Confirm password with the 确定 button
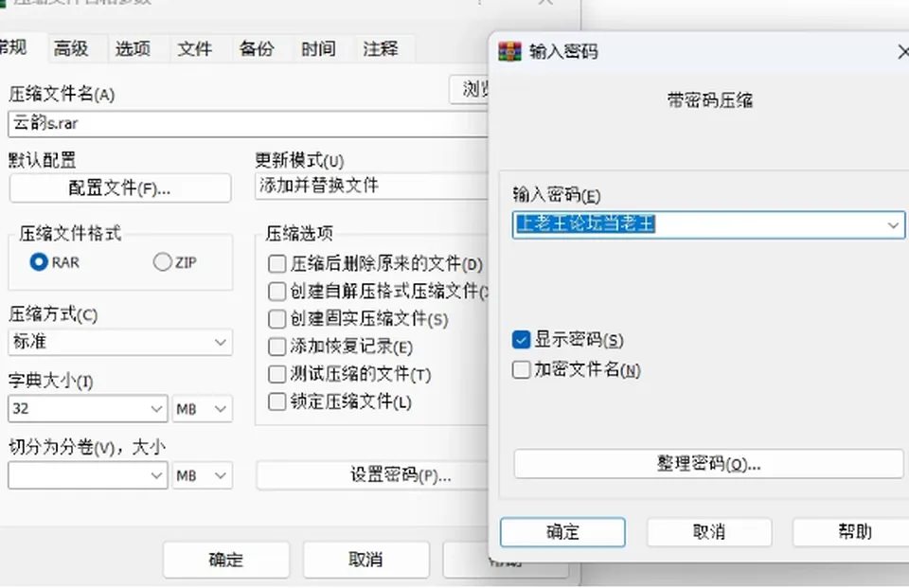Screen dimensions: 909x588 [562, 532]
